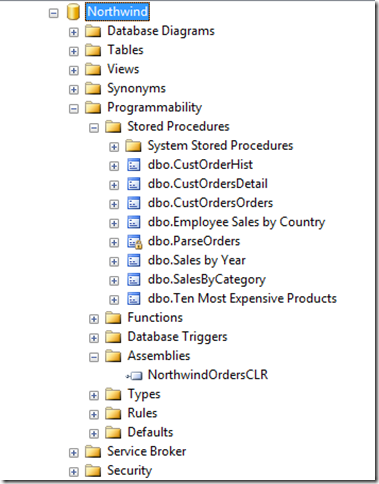This screenshot has height=484, width=379.
Task: Click the Security folder icon
Action: 93,471
